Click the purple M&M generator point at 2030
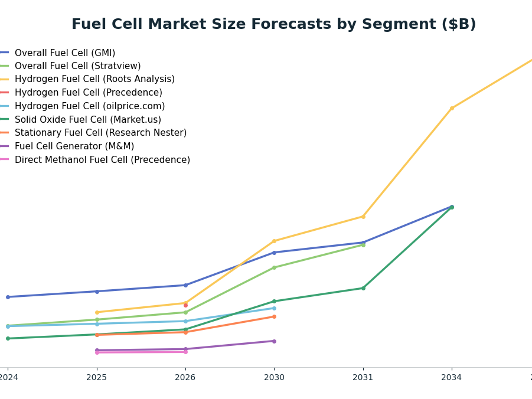Screen dimensions: 532x399 point(274,341)
